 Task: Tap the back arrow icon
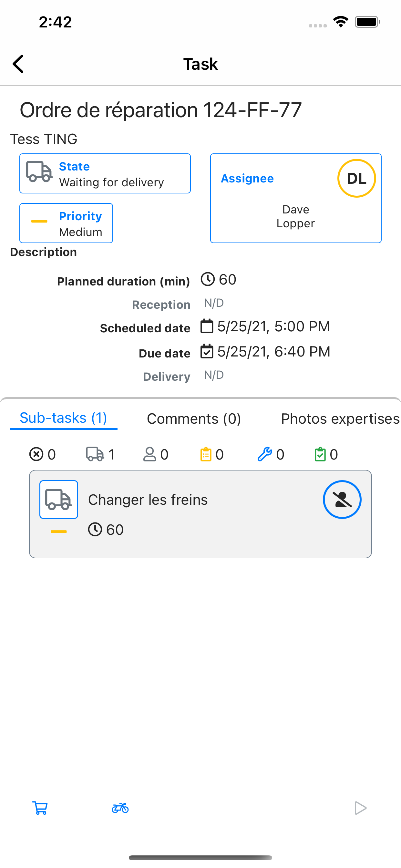click(18, 64)
